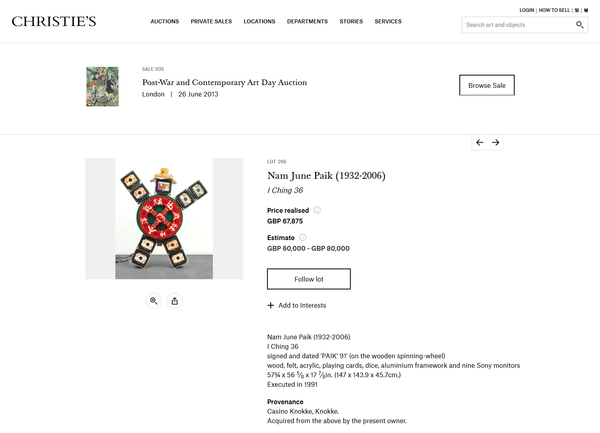The width and height of the screenshot is (600, 433).
Task: Click plus icon to Add to Interests
Action: [x=271, y=305]
